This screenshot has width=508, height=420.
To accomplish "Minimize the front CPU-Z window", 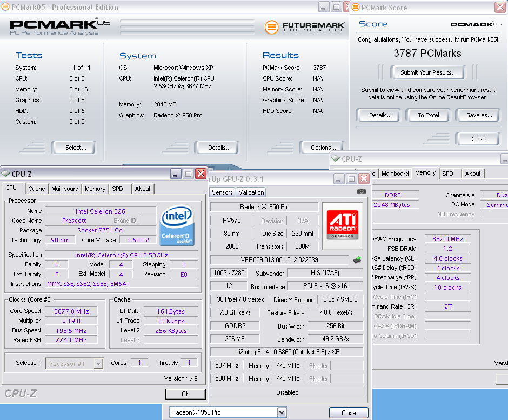I will point(175,174).
